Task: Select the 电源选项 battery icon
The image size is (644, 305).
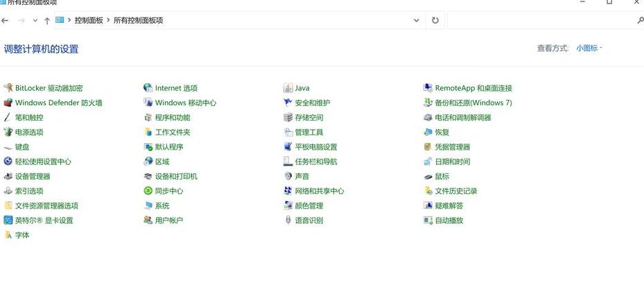Action: coord(8,132)
